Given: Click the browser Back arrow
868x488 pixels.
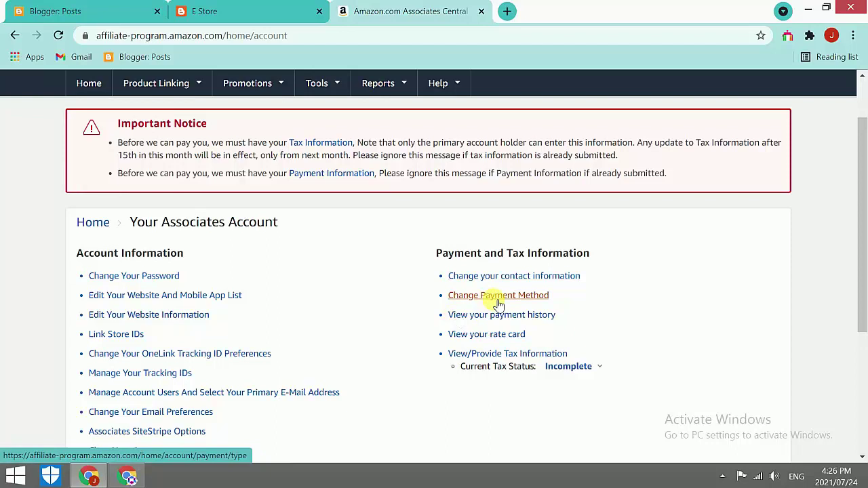Looking at the screenshot, I should click(15, 35).
